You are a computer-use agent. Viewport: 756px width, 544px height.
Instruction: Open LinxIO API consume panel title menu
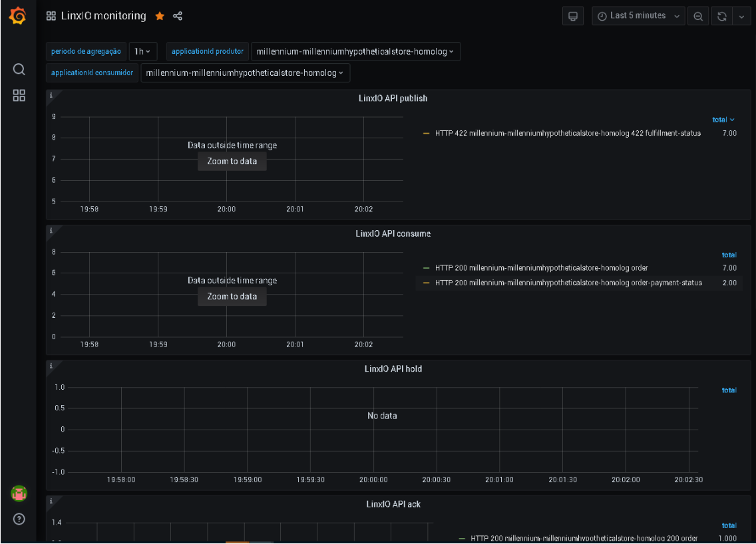pos(393,233)
